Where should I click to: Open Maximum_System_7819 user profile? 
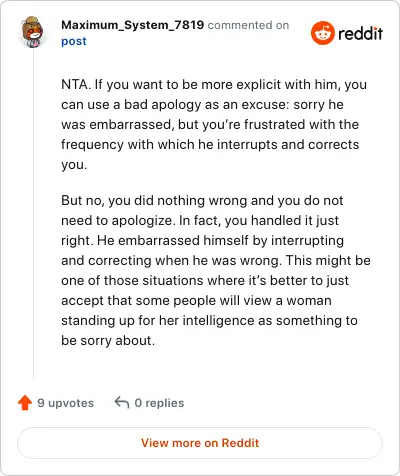[x=132, y=25]
